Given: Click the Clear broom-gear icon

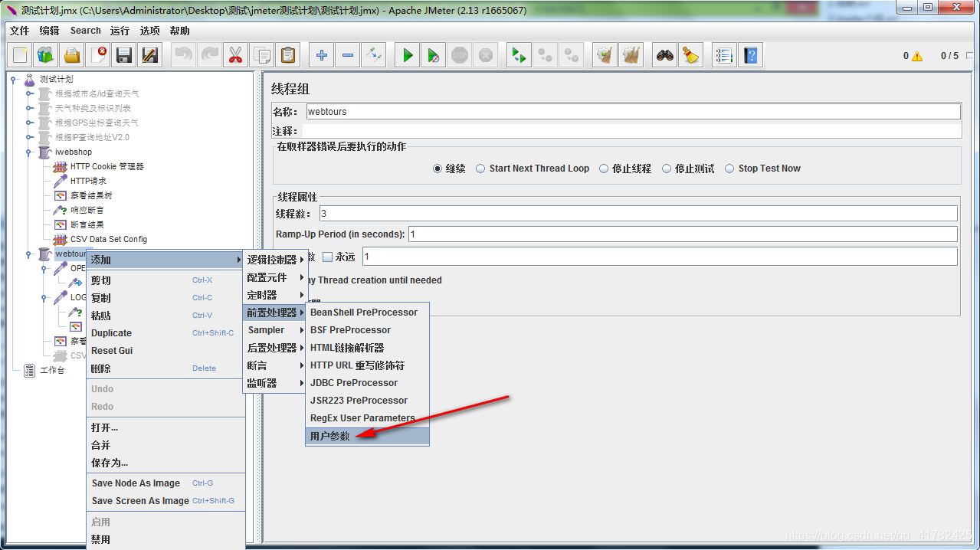Looking at the screenshot, I should pyautogui.click(x=605, y=55).
